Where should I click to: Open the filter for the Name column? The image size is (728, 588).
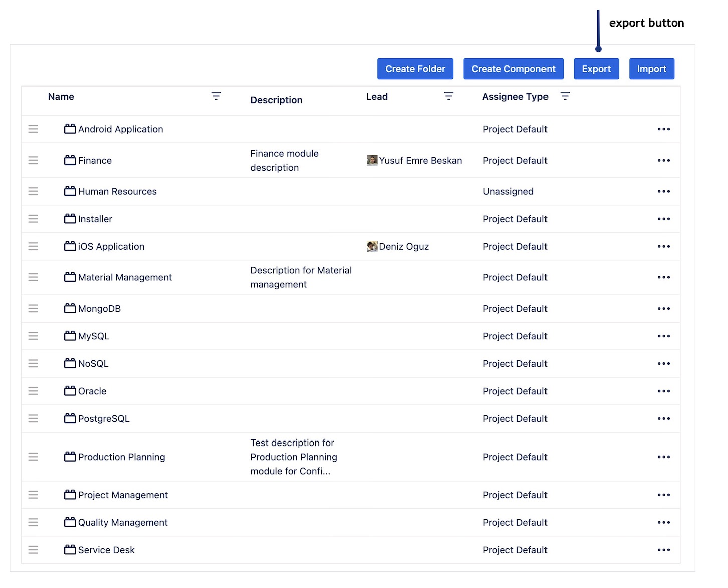point(216,96)
